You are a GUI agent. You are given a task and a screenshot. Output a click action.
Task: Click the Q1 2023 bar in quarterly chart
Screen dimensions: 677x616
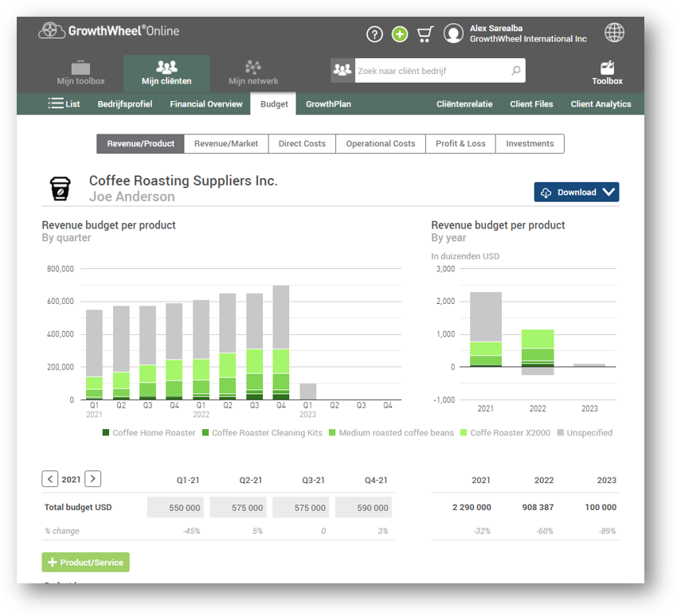308,392
